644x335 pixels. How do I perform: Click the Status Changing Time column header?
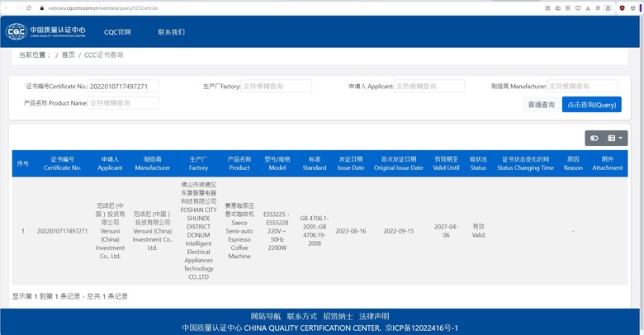[525, 163]
